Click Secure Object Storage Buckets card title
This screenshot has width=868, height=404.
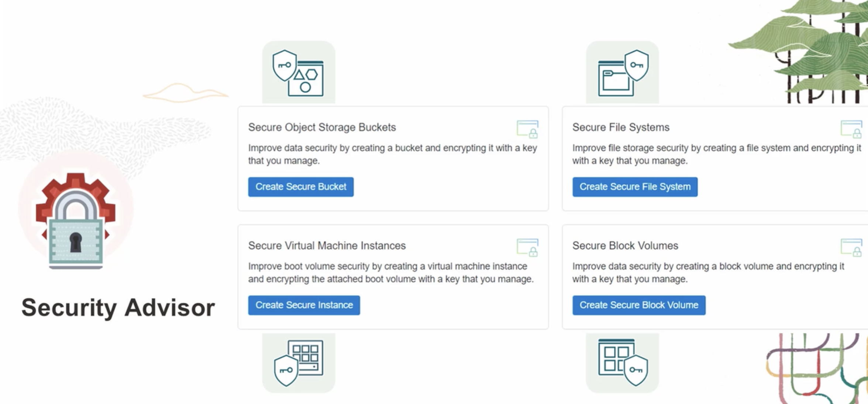tap(322, 127)
